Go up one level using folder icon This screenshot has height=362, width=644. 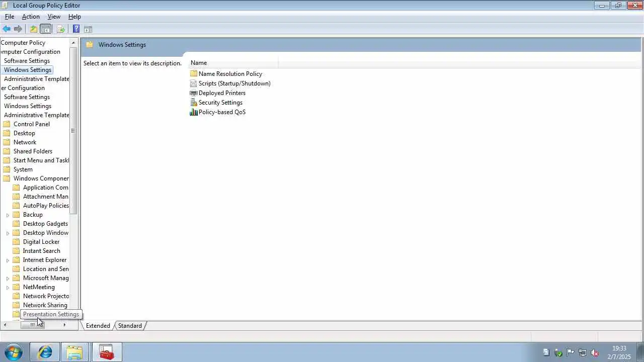point(34,29)
